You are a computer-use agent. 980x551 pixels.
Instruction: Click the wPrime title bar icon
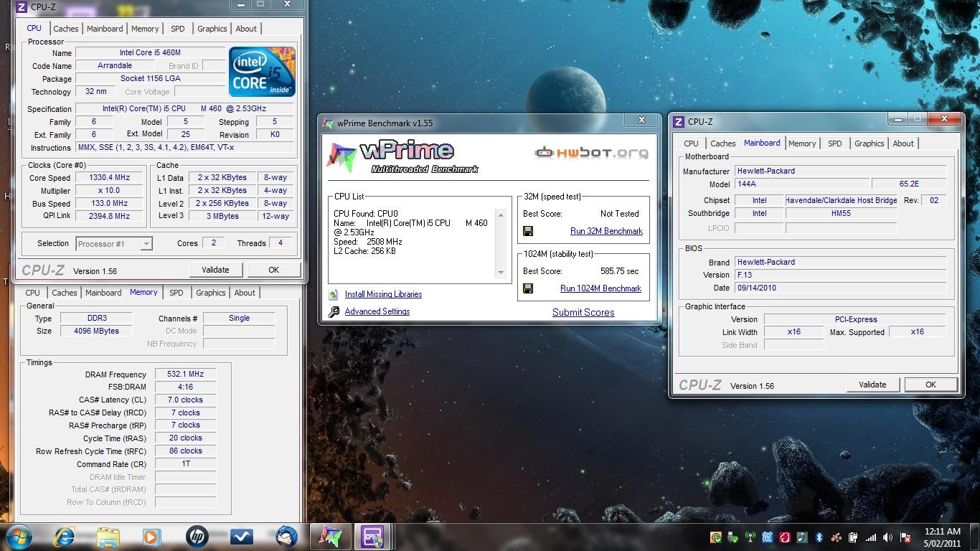pyautogui.click(x=328, y=123)
